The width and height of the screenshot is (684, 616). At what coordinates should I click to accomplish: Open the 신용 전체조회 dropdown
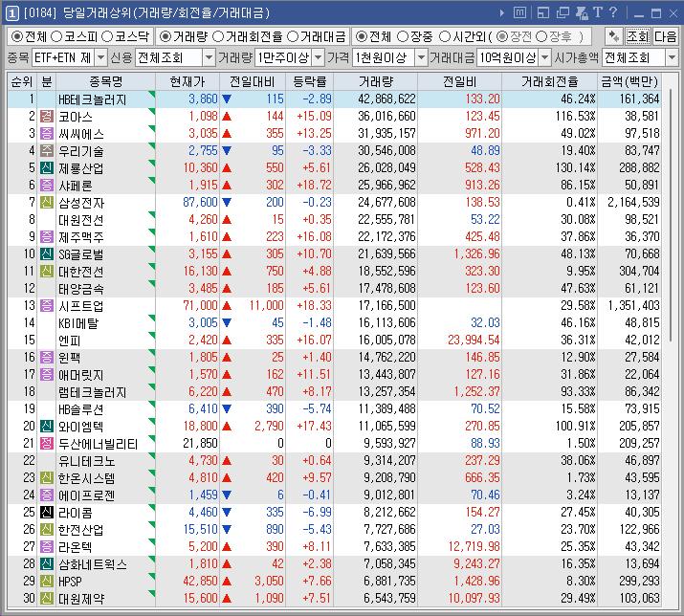click(x=209, y=57)
